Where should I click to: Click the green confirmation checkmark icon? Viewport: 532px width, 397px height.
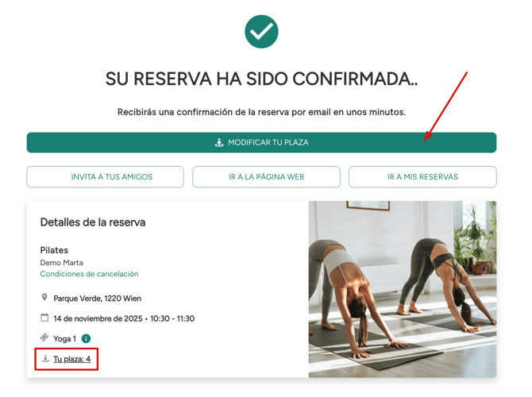(261, 32)
